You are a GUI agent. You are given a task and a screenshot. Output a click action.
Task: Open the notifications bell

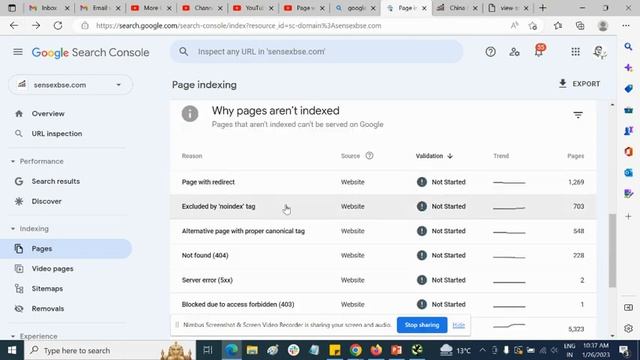[x=539, y=51]
